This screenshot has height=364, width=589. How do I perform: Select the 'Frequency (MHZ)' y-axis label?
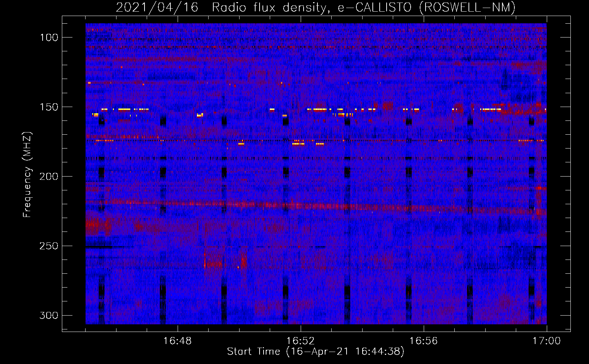(27, 175)
